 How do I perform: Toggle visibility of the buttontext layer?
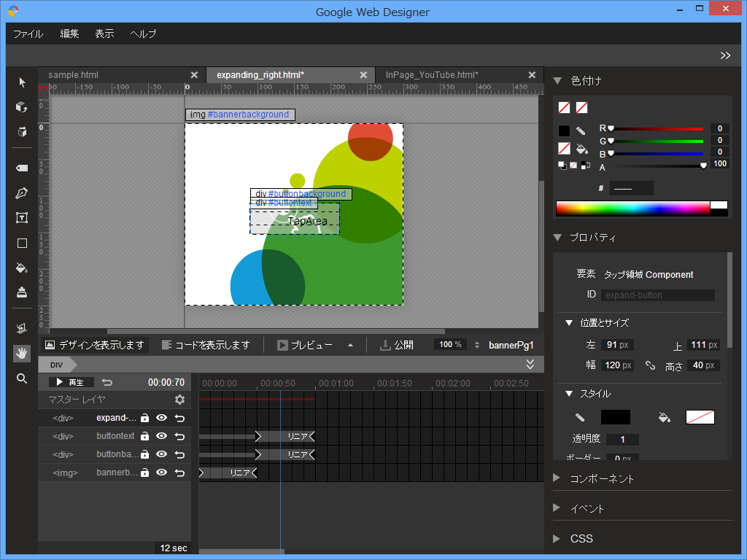coord(161,436)
